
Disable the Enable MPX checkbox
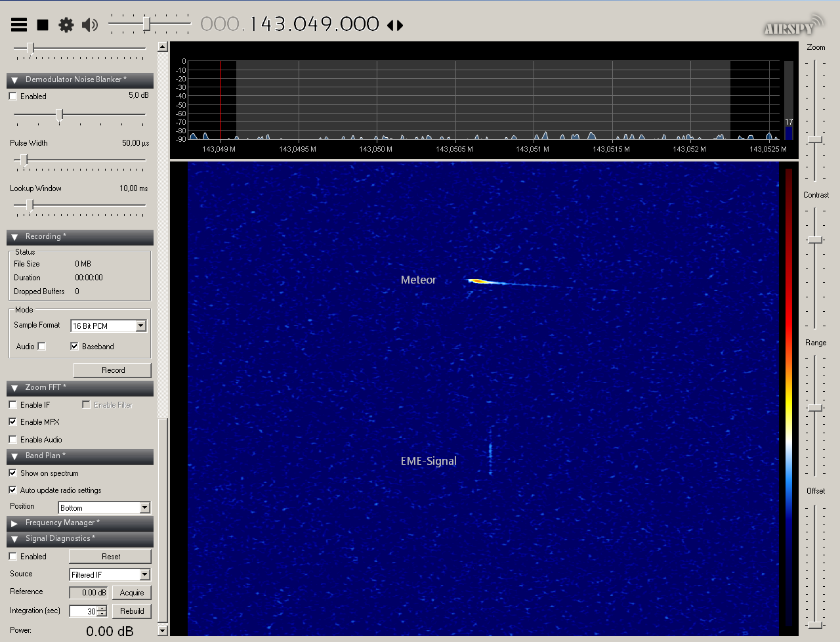tap(13, 422)
